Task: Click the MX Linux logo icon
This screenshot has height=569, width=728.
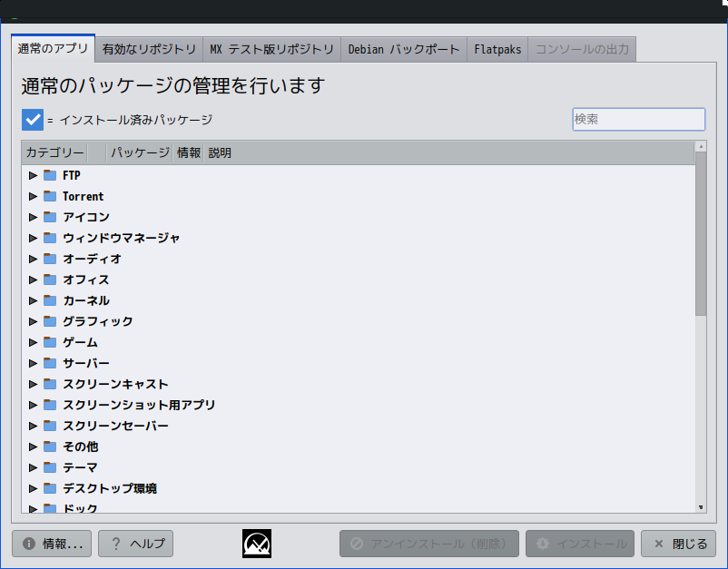Action: (257, 544)
